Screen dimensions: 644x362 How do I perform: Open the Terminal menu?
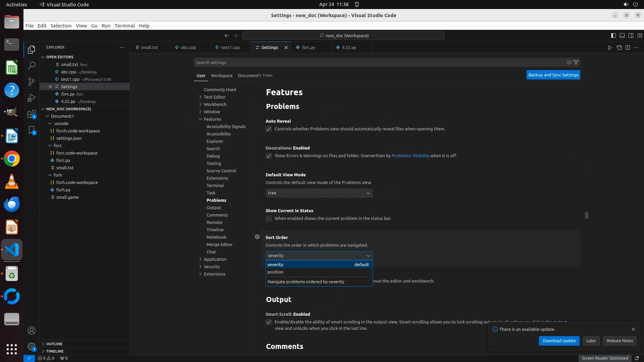(124, 26)
